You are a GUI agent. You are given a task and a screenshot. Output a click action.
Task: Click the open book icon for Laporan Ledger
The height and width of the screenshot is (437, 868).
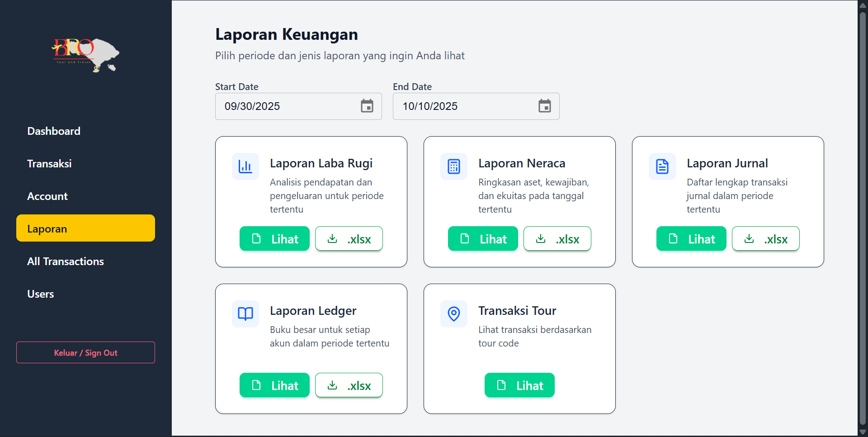(245, 314)
